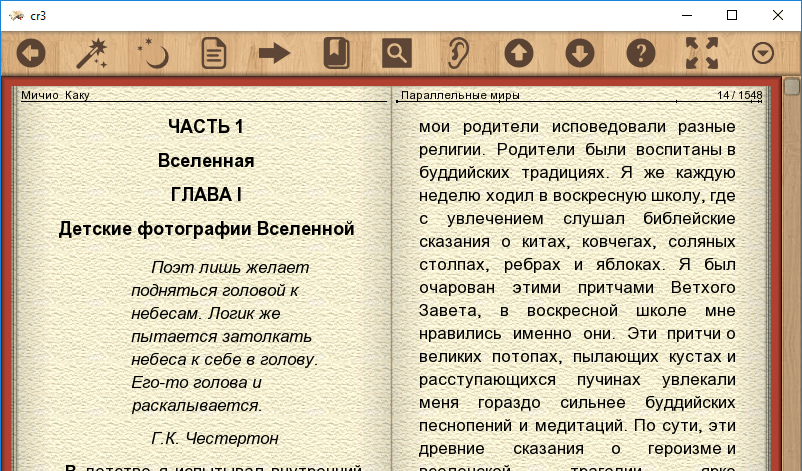Image resolution: width=802 pixels, height=471 pixels.
Task: Go to next page with down arrow
Action: point(580,53)
